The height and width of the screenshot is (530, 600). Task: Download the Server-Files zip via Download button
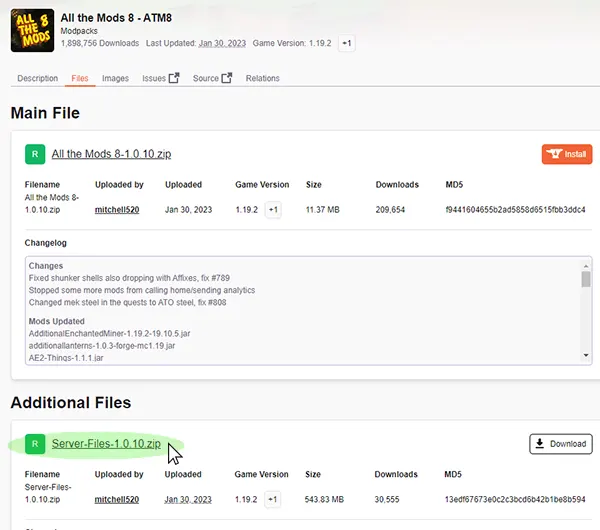(560, 444)
